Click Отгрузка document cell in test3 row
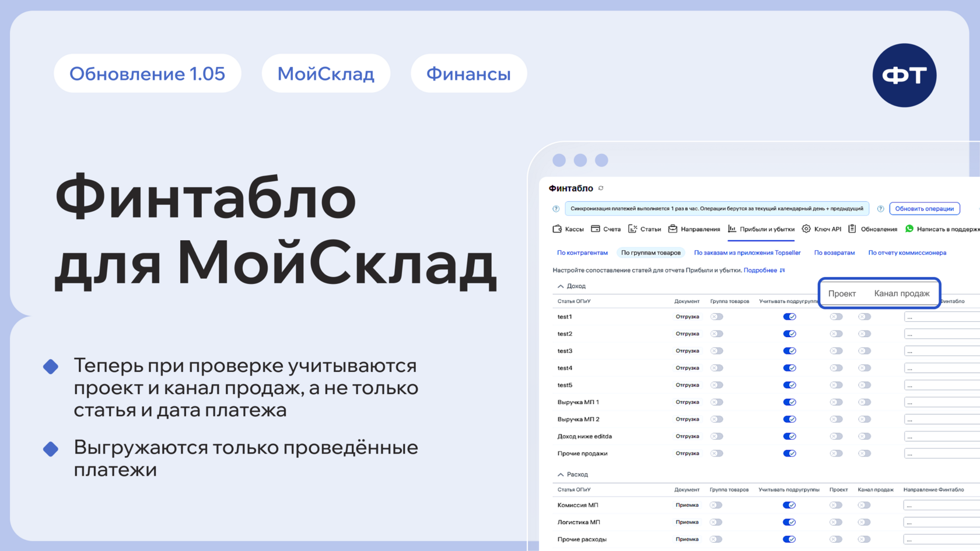The height and width of the screenshot is (551, 980). click(687, 351)
